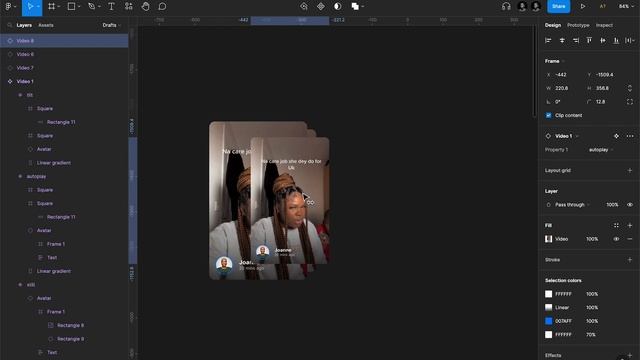Image resolution: width=640 pixels, height=360 pixels.
Task: Align left icon in Design panel
Action: click(548, 40)
